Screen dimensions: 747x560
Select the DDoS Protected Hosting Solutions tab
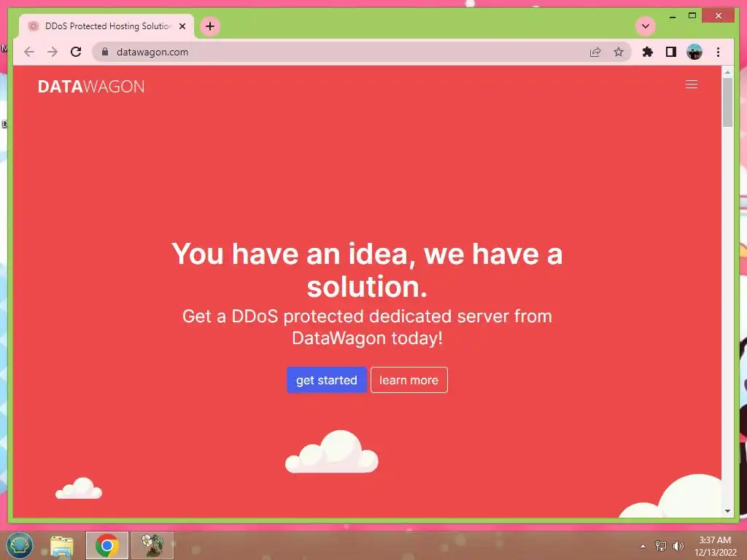(x=107, y=26)
